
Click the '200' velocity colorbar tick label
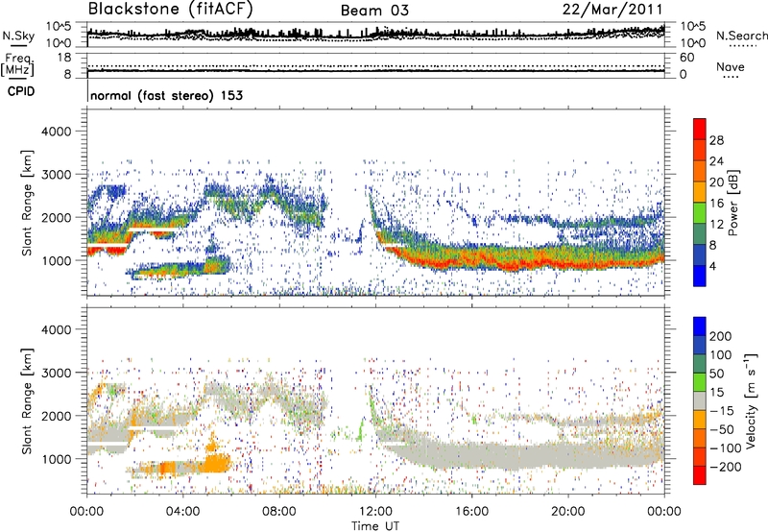(x=721, y=336)
